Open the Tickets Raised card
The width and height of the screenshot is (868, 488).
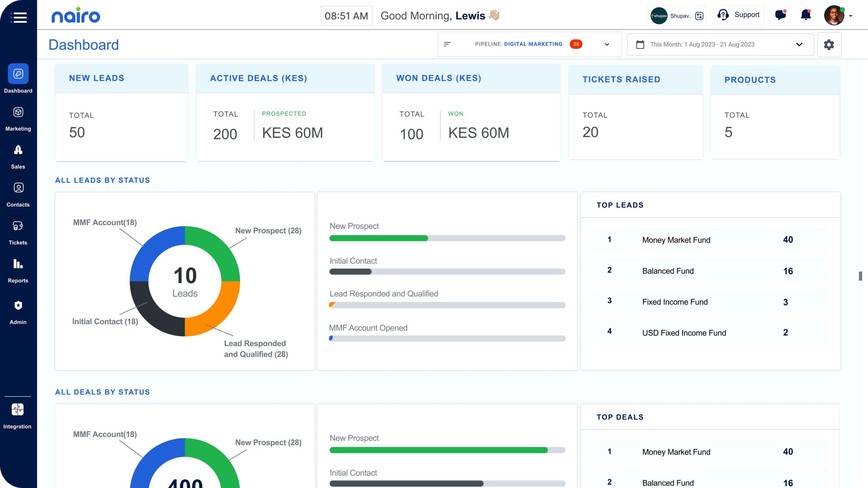[x=635, y=113]
